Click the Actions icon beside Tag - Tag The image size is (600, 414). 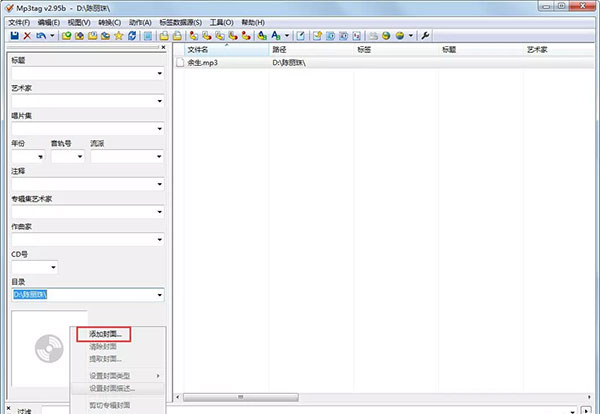[x=262, y=36]
